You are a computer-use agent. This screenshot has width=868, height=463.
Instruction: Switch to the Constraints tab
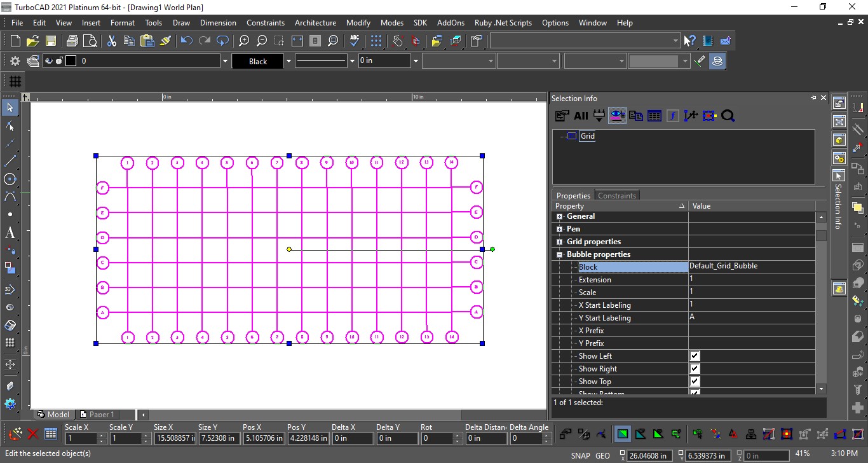pyautogui.click(x=616, y=195)
